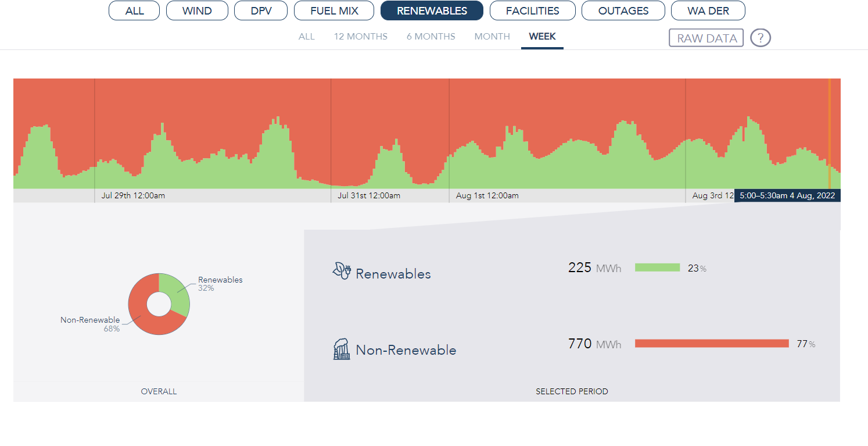
Task: Select the 6 MONTHS range
Action: point(431,36)
